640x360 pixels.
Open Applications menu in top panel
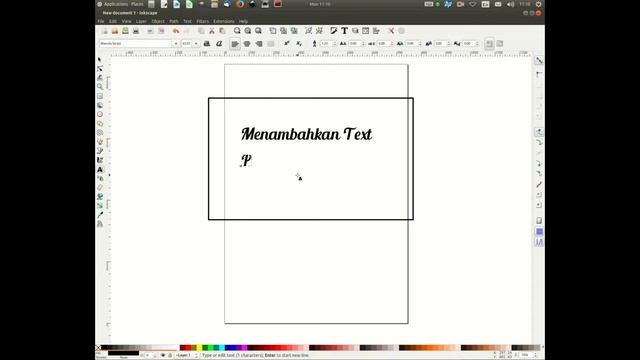[113, 4]
